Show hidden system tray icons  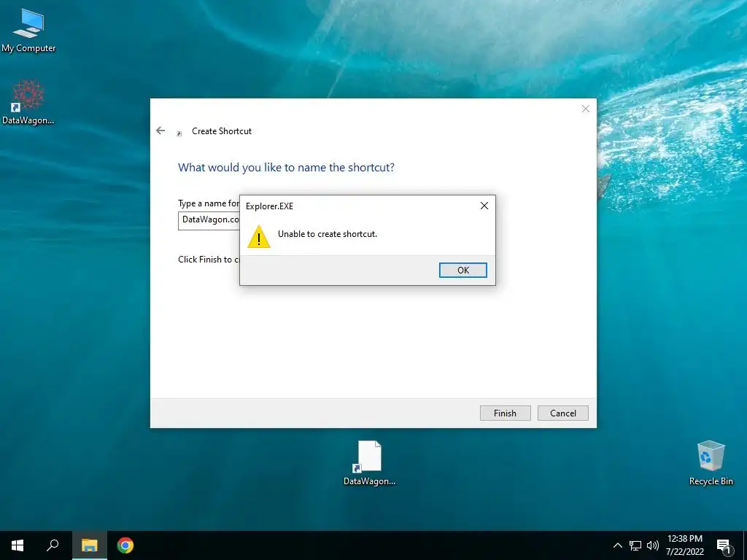[617, 545]
